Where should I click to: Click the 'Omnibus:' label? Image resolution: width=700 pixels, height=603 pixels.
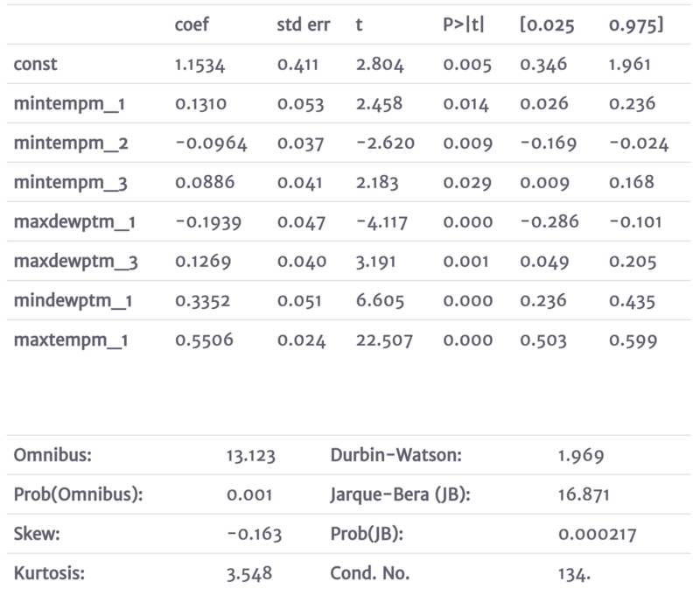pos(52,455)
